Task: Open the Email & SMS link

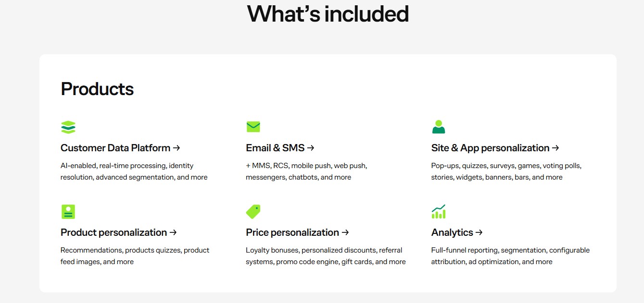Action: coord(275,148)
